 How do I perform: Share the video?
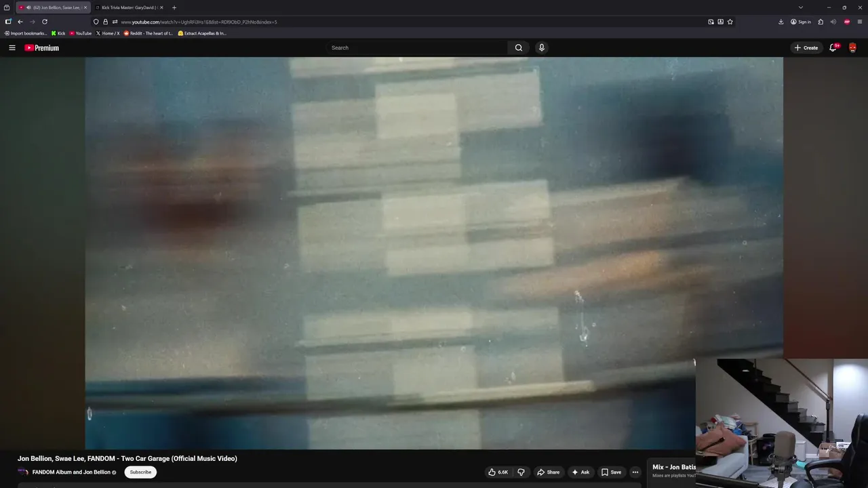[548, 472]
